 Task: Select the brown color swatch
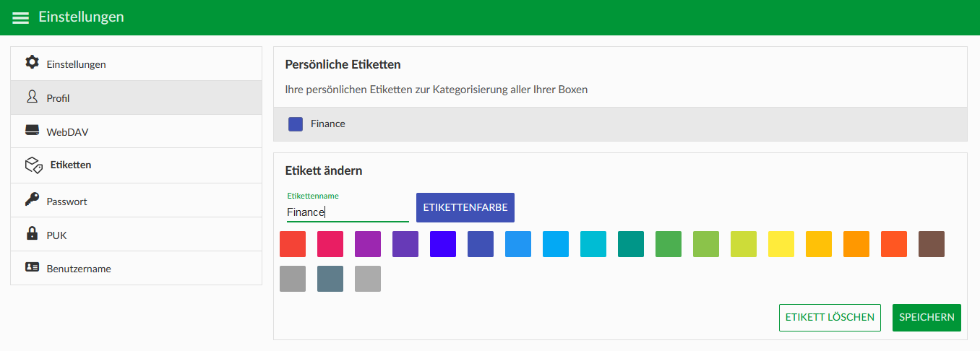[932, 244]
